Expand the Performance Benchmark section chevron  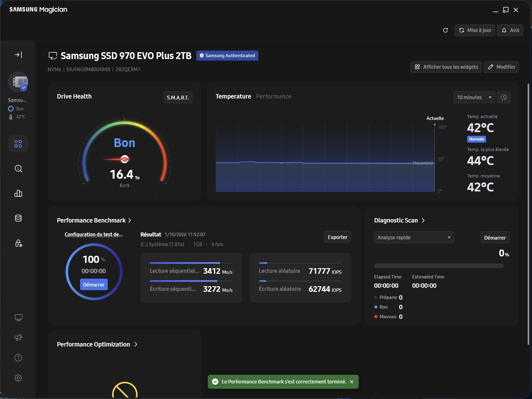[130, 221]
